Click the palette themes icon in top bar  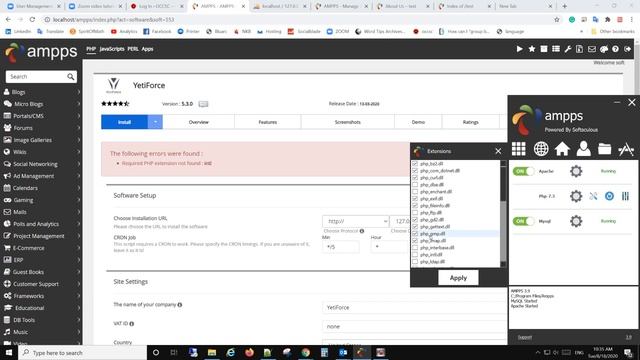[604, 49]
